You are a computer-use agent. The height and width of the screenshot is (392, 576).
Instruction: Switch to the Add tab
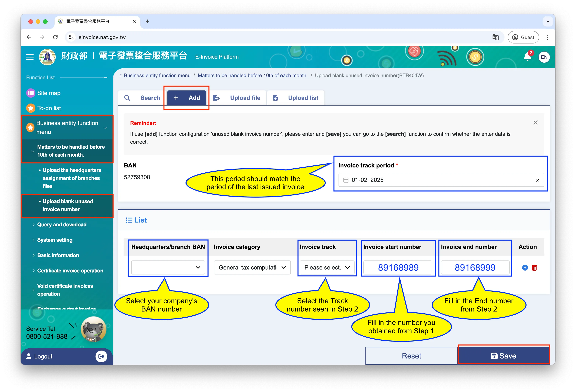coord(187,98)
